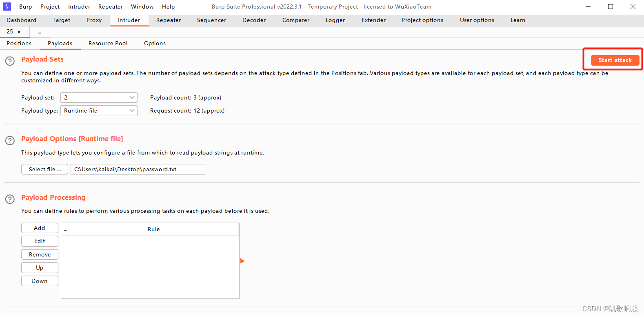Go to the Resource Pool sub-tab
Image resolution: width=644 pixels, height=316 pixels.
click(108, 43)
